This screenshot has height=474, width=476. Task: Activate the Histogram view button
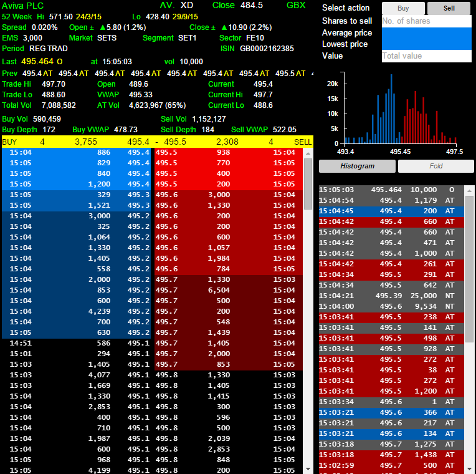(357, 166)
